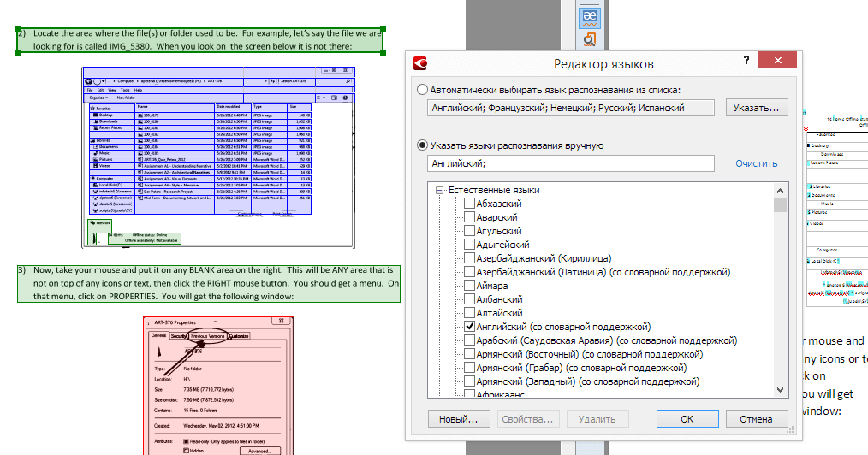This screenshot has width=868, height=455.
Task: Tick the Арабский (Саудовская Аравия) checkbox
Action: click(x=469, y=340)
